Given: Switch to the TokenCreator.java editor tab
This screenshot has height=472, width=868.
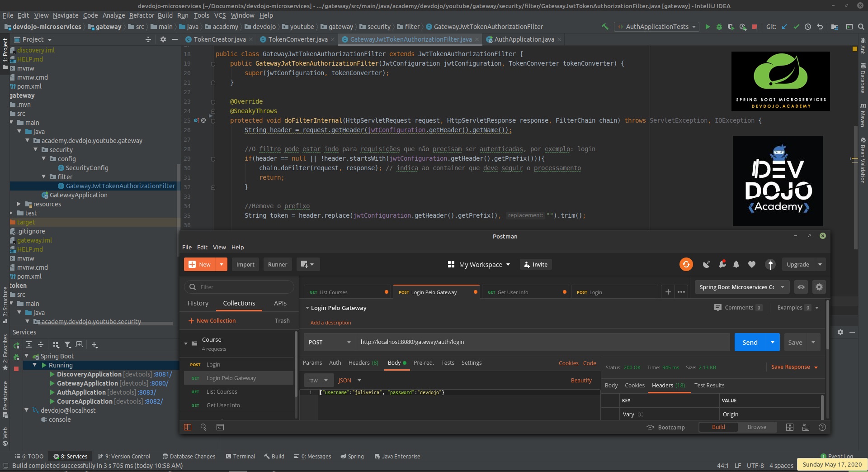Looking at the screenshot, I should (x=217, y=39).
